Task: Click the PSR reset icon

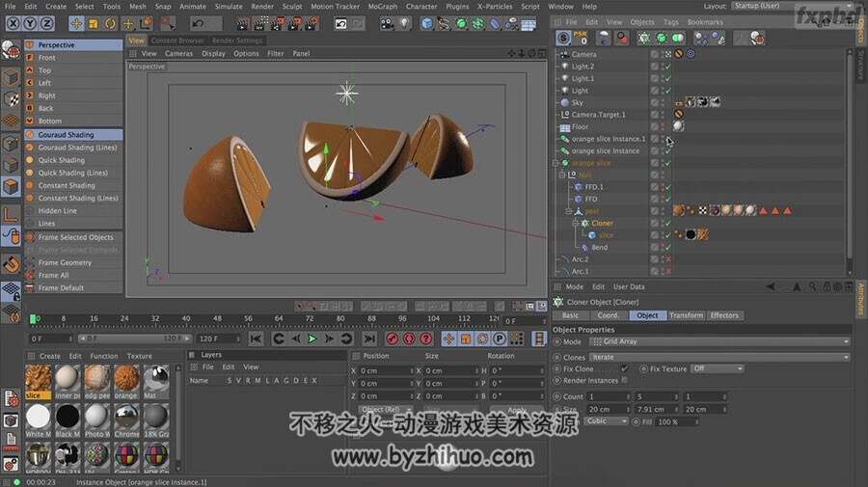Action: 580,38
